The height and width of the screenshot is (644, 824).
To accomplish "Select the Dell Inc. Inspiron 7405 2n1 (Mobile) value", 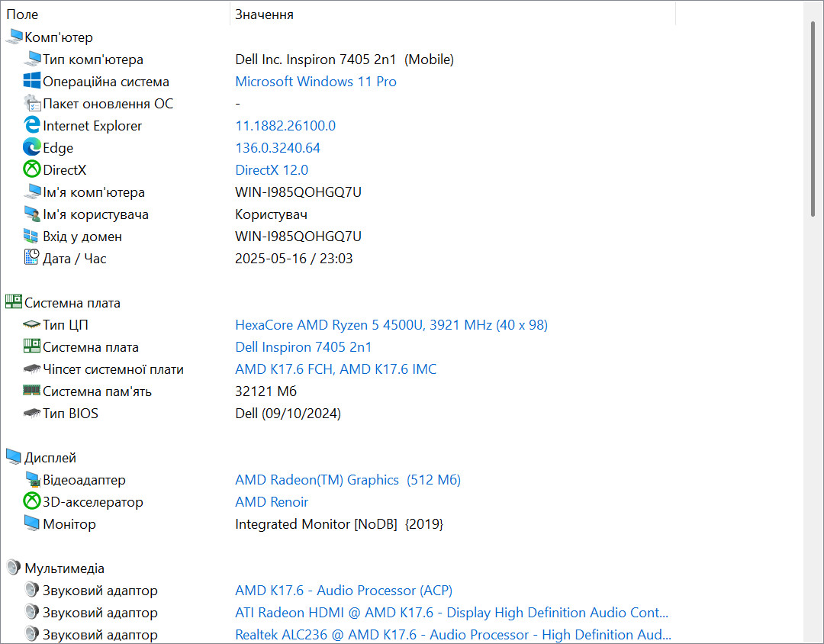I will [345, 60].
